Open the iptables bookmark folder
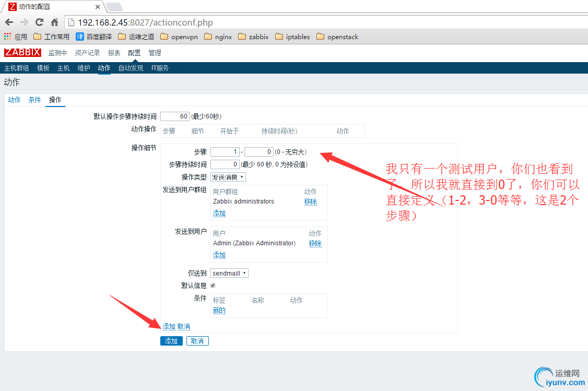588x391 pixels. [292, 37]
